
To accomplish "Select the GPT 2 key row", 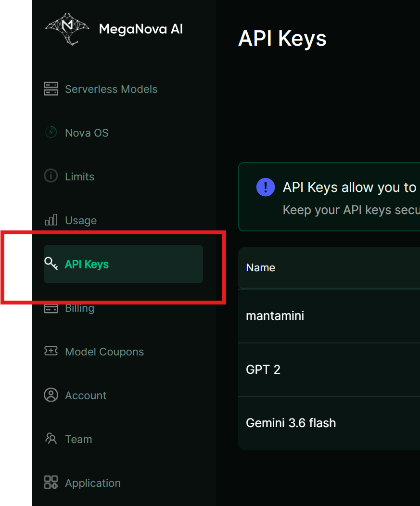I will (x=329, y=369).
